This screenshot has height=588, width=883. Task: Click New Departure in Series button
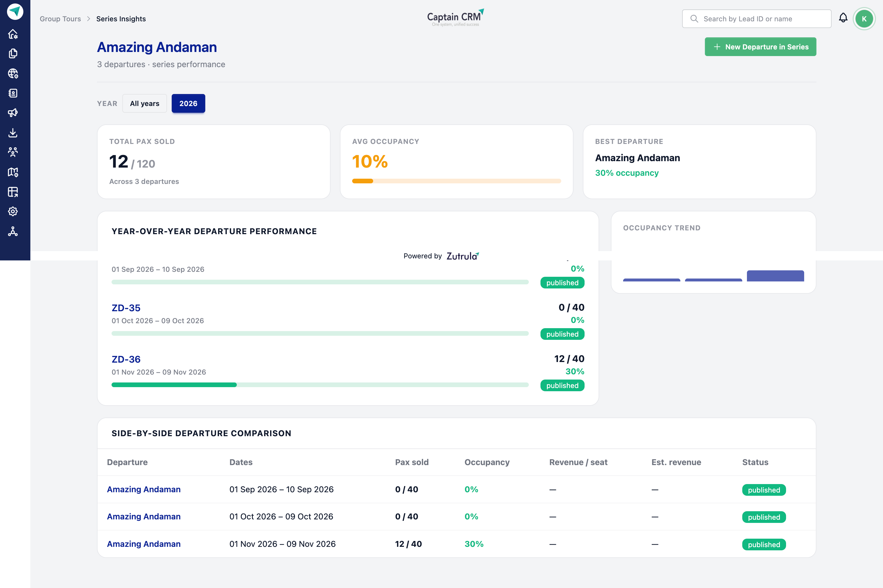[x=760, y=47]
